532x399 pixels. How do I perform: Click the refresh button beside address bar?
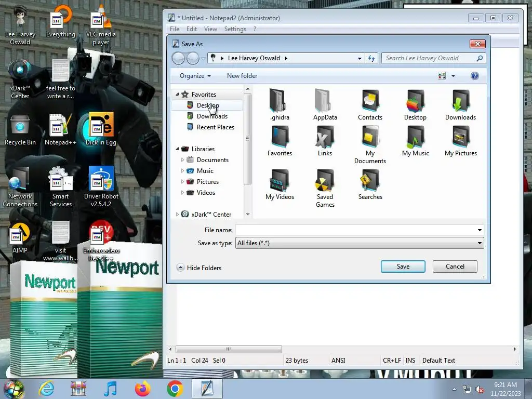tap(371, 58)
